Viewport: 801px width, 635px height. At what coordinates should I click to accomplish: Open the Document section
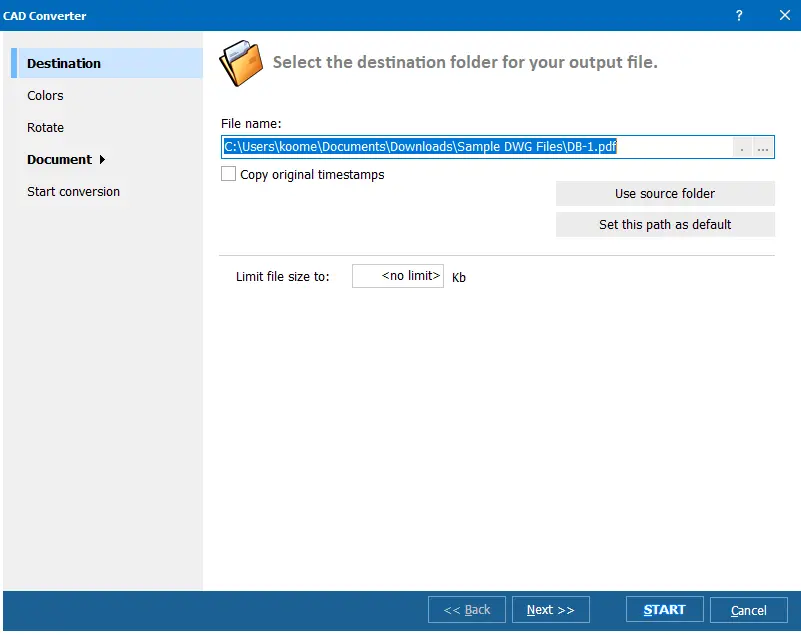(x=59, y=160)
